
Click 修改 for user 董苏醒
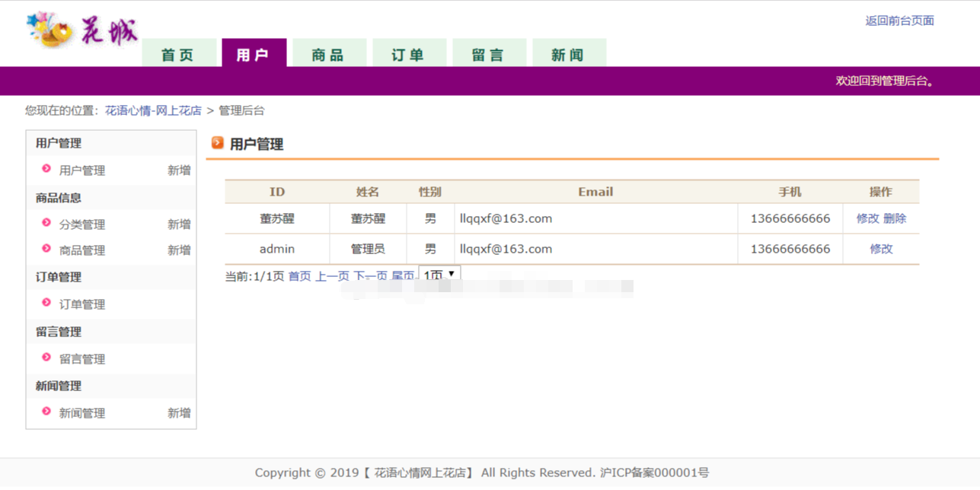868,218
